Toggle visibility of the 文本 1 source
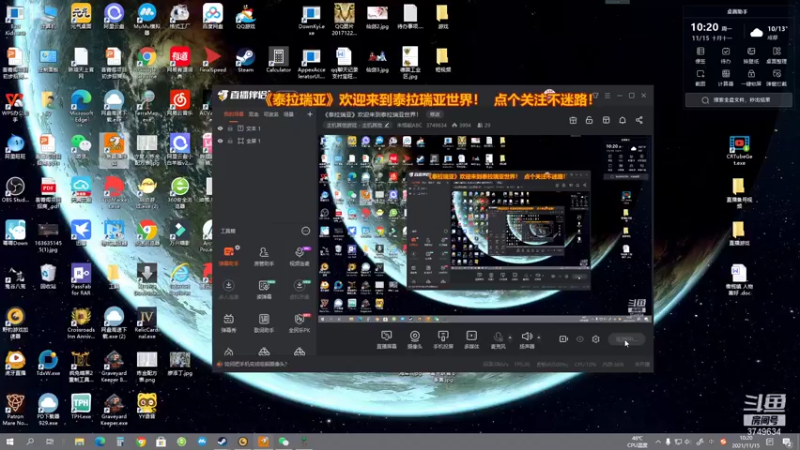This screenshot has height=450, width=800. point(220,129)
